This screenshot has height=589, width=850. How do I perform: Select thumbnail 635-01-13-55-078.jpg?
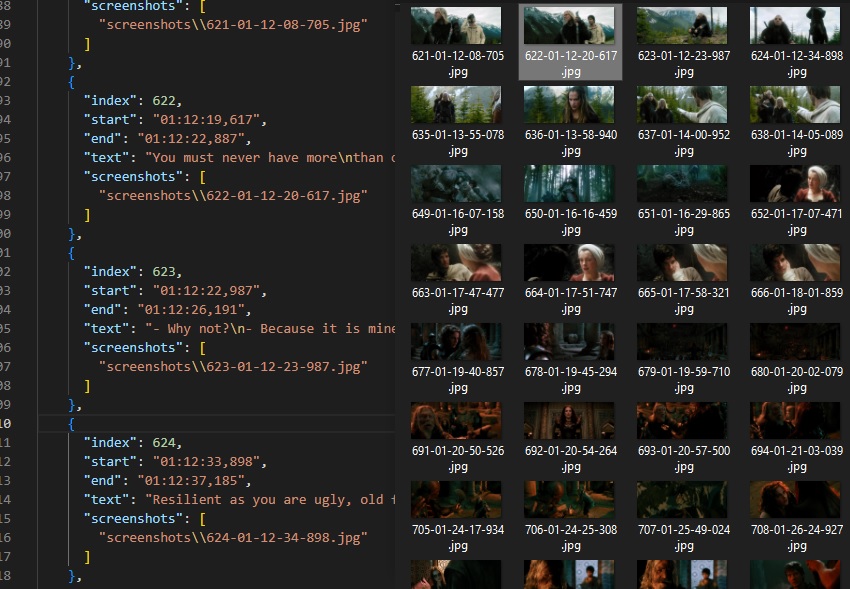(456, 105)
